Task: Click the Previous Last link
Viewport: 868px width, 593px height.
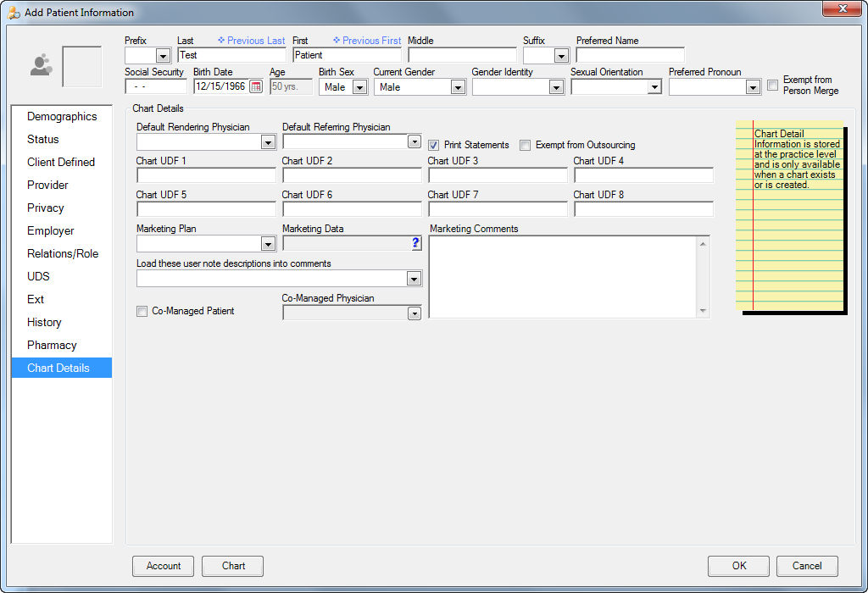Action: coord(251,41)
